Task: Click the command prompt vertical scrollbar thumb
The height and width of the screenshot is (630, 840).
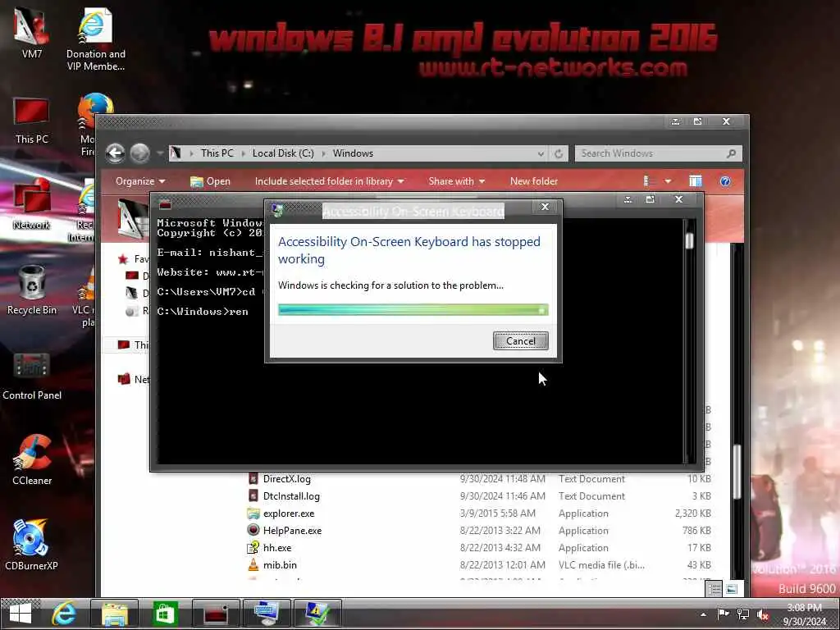Action: 689,241
